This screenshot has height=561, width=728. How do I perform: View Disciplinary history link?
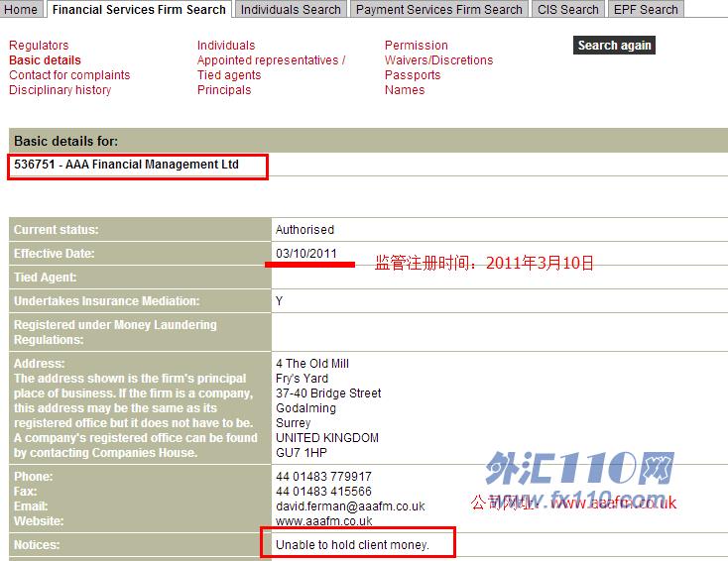click(61, 89)
